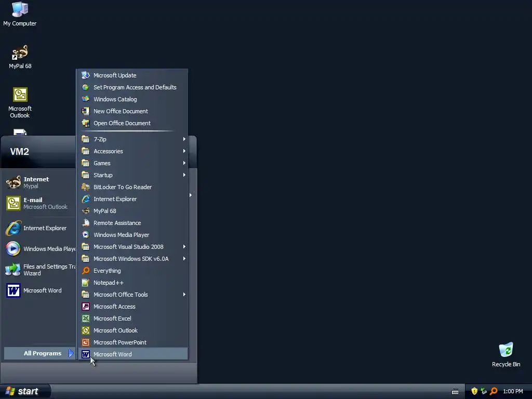This screenshot has width=532, height=399.
Task: Select the MyPal 68 desktop shortcut
Action: point(20,57)
